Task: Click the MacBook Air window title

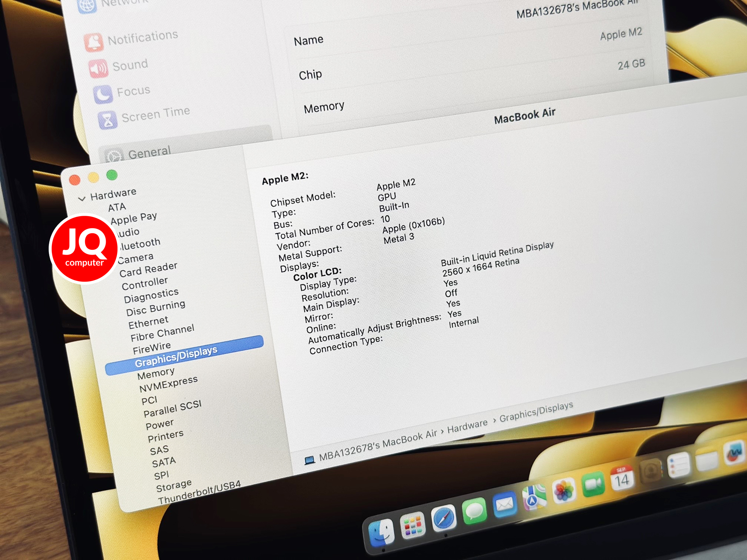Action: [x=524, y=116]
